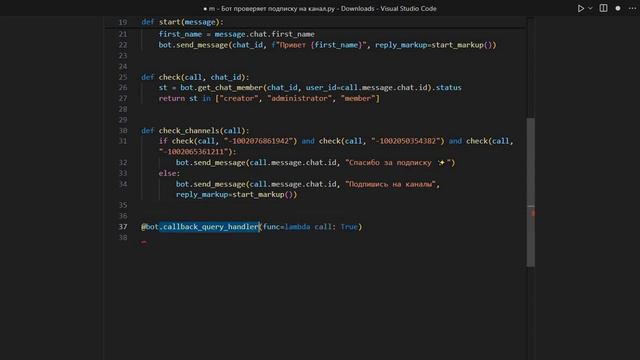Click the "administrator" string on line 27

(300, 98)
